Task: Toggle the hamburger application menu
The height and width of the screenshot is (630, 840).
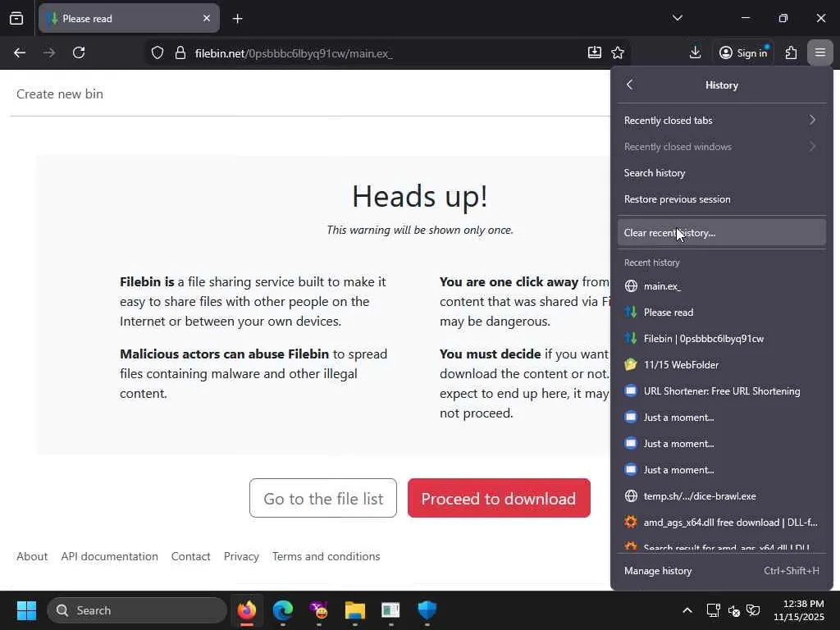Action: 820,52
